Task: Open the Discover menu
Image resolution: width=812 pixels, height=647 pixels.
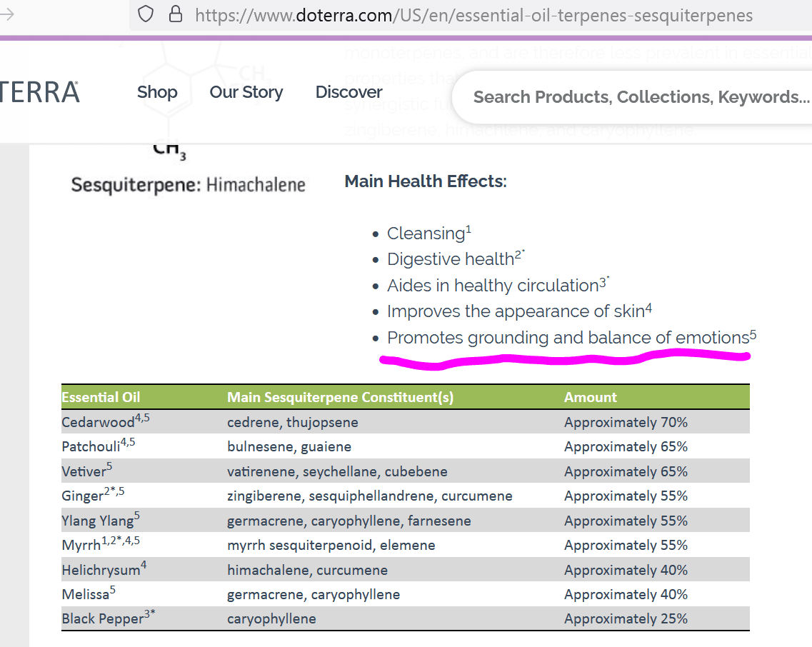Action: 349,92
